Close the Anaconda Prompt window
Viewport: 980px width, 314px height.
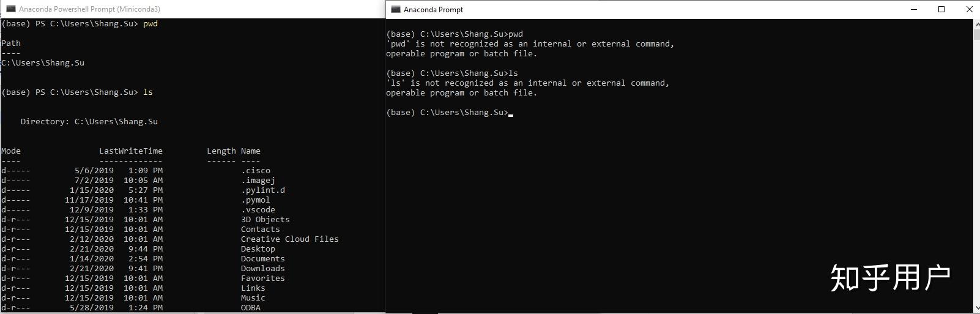[x=969, y=9]
